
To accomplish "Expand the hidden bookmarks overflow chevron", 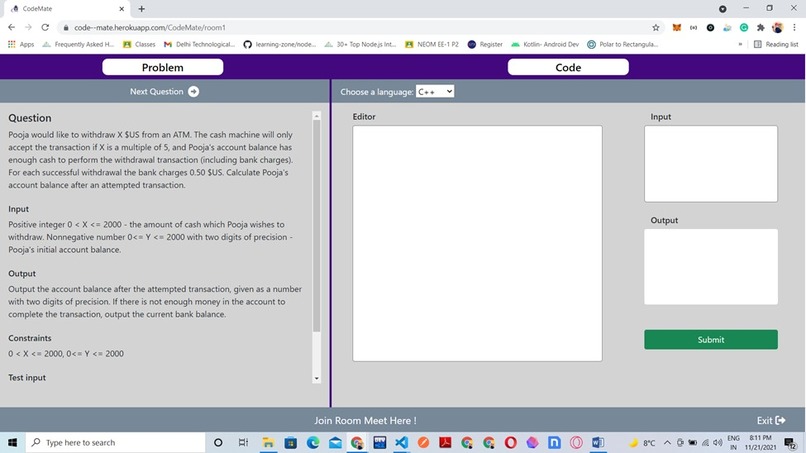I will point(740,44).
